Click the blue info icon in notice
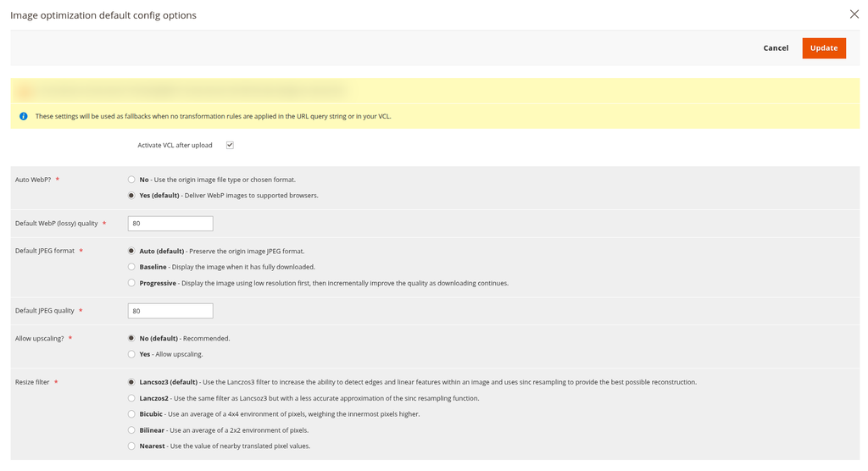The image size is (868, 471). pyautogui.click(x=23, y=116)
